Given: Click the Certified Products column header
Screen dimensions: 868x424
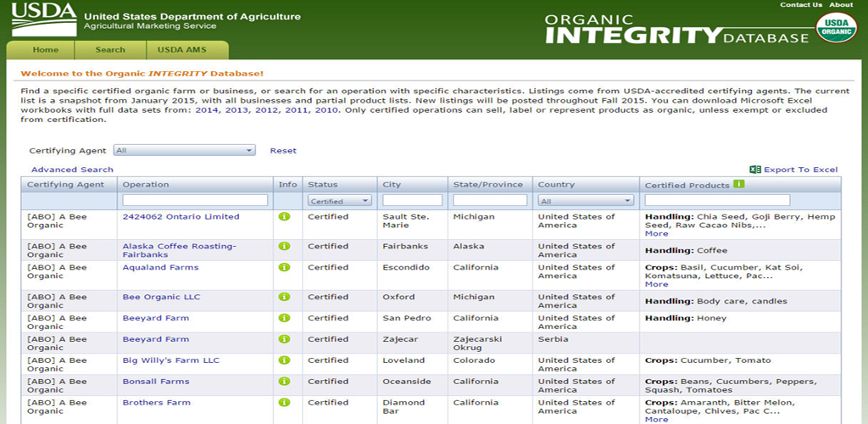Looking at the screenshot, I should tap(687, 186).
